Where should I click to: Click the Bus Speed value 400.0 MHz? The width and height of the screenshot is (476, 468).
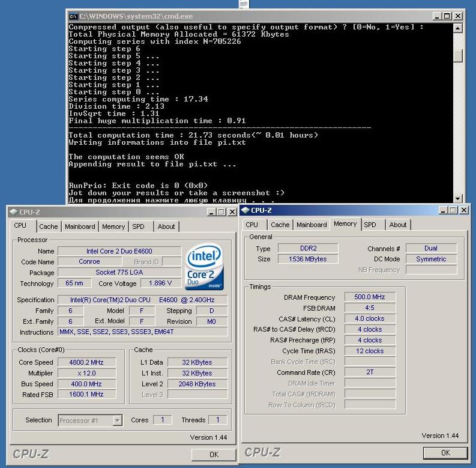86,384
